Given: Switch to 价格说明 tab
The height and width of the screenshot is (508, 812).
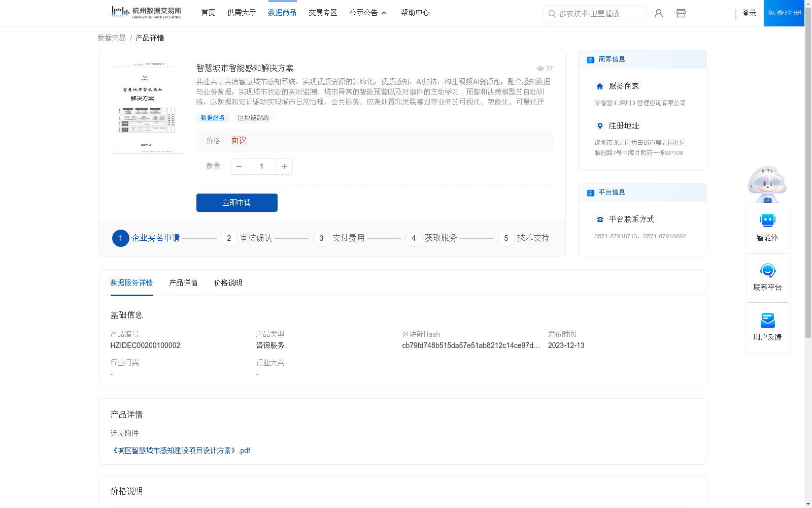Looking at the screenshot, I should [228, 283].
